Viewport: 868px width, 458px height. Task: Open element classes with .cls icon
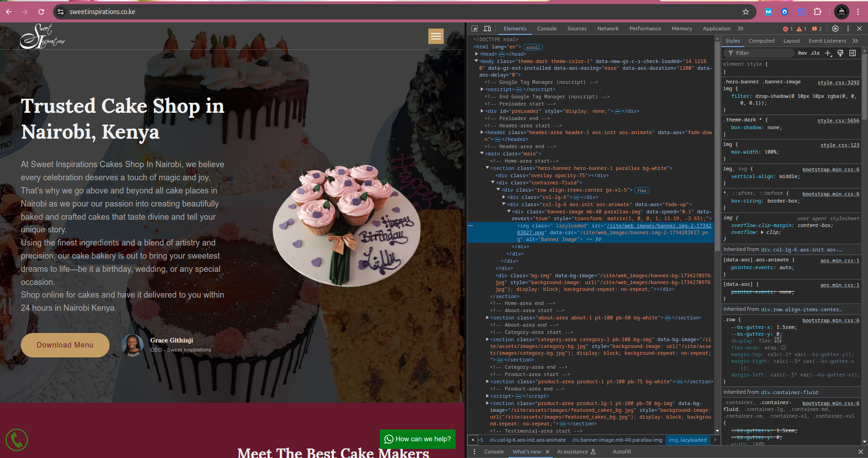tap(814, 53)
